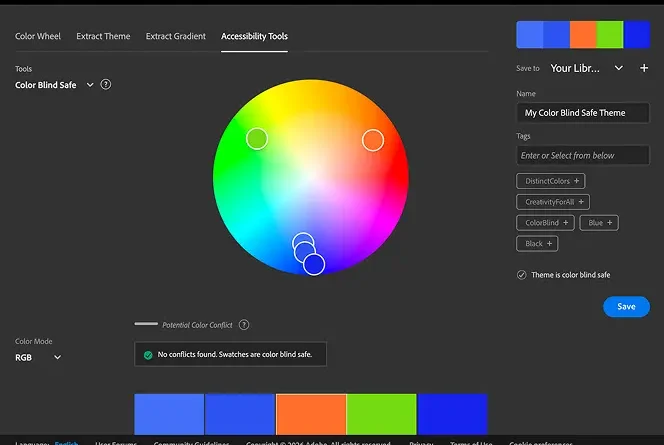Open the RGB color mode dropdown
664x445 pixels.
57,357
